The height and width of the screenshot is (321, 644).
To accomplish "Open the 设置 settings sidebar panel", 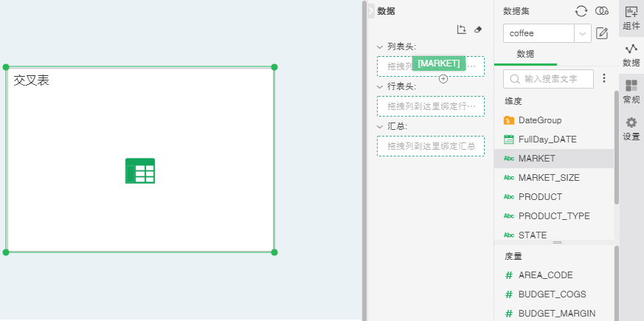I will [631, 128].
